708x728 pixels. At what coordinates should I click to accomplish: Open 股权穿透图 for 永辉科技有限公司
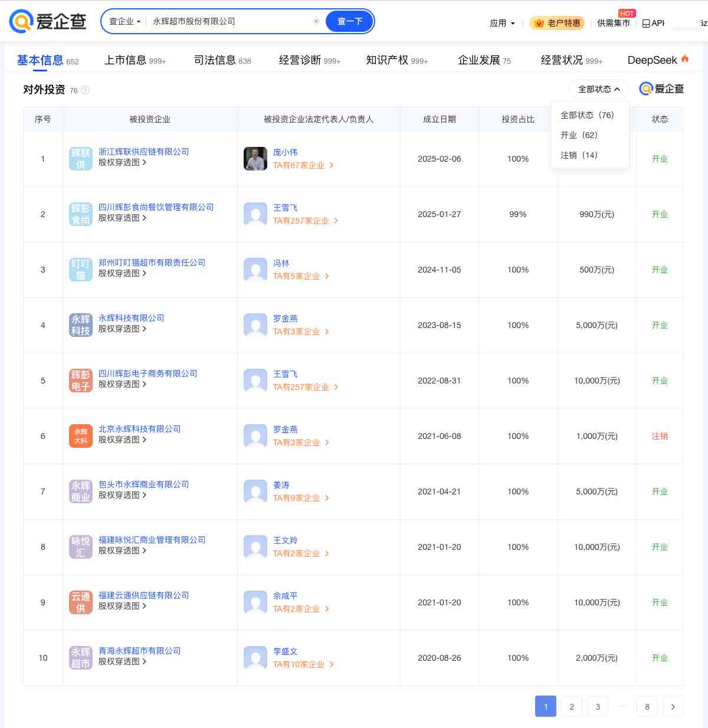pyautogui.click(x=119, y=329)
